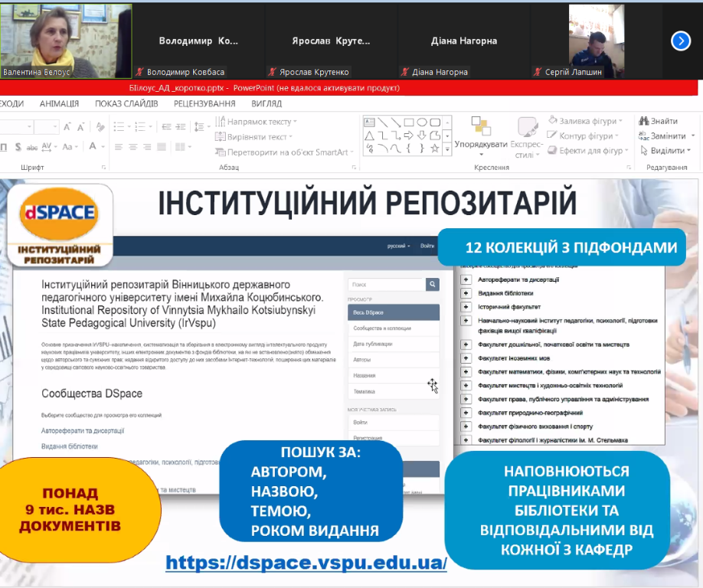
Task: Open the Заливка фігури fill options
Action: pyautogui.click(x=586, y=120)
